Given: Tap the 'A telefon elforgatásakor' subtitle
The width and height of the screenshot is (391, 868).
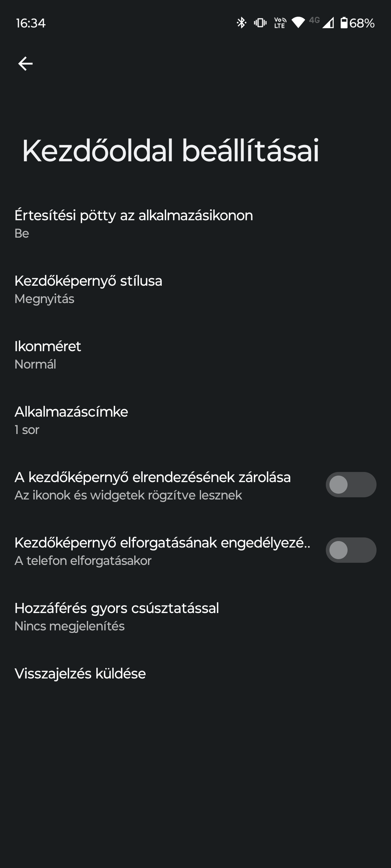Looking at the screenshot, I should coord(83,561).
